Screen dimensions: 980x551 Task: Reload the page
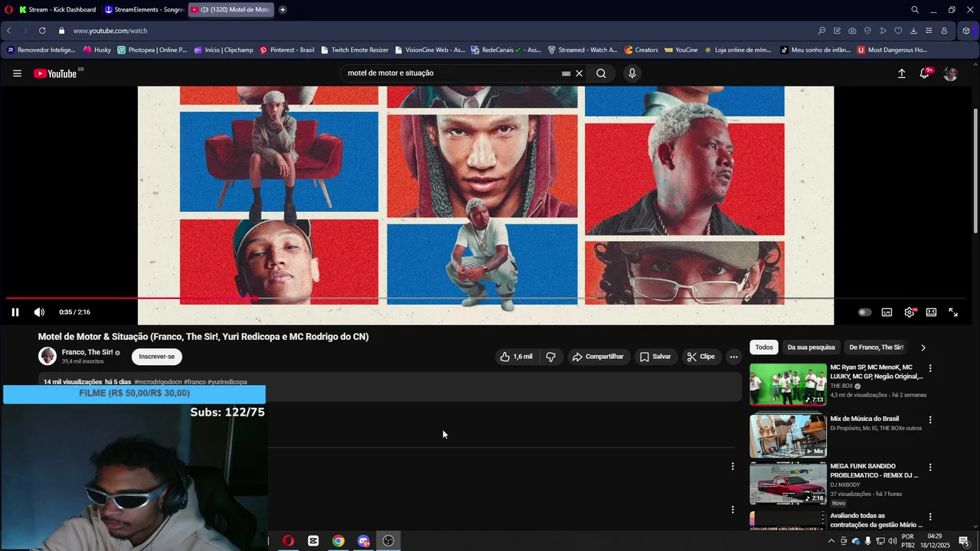(x=41, y=31)
